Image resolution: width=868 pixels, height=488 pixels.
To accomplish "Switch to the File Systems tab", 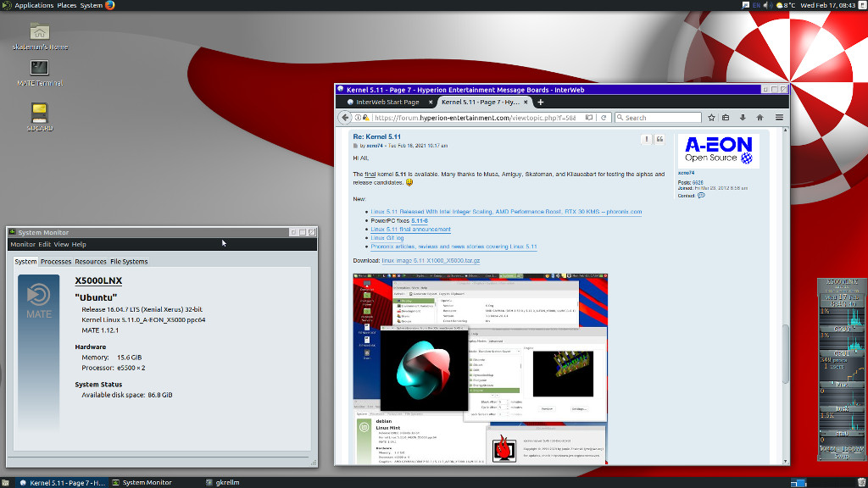I will pos(129,261).
